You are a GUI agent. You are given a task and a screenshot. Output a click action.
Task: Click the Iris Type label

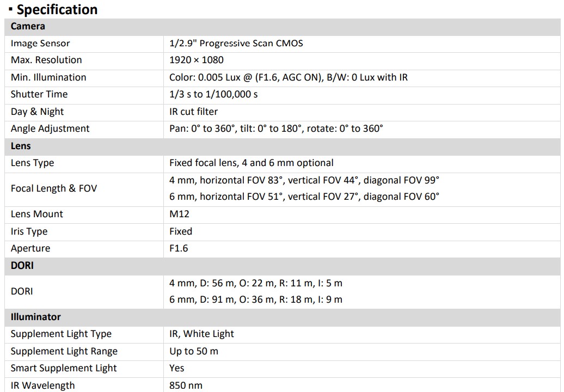(x=29, y=231)
